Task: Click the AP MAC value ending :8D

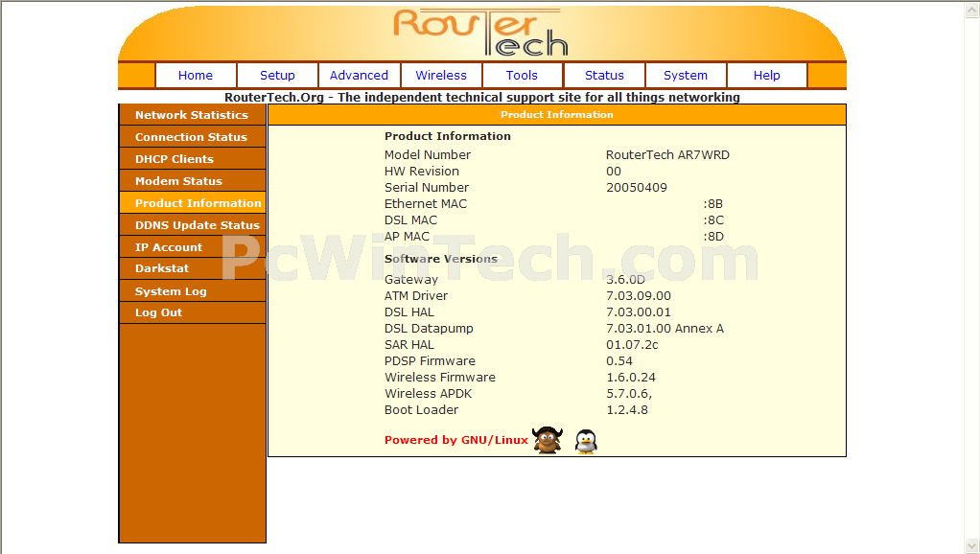Action: coord(713,236)
